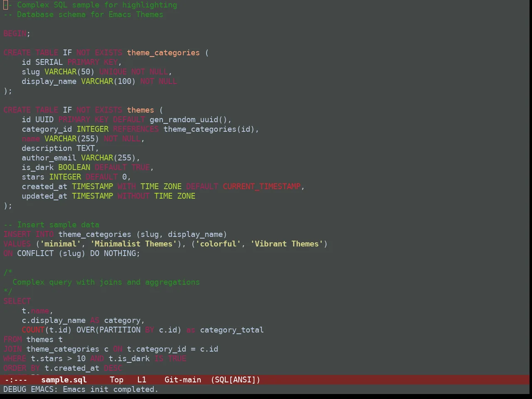Click the 'minimal' string literal
The width and height of the screenshot is (532, 399).
coord(60,244)
